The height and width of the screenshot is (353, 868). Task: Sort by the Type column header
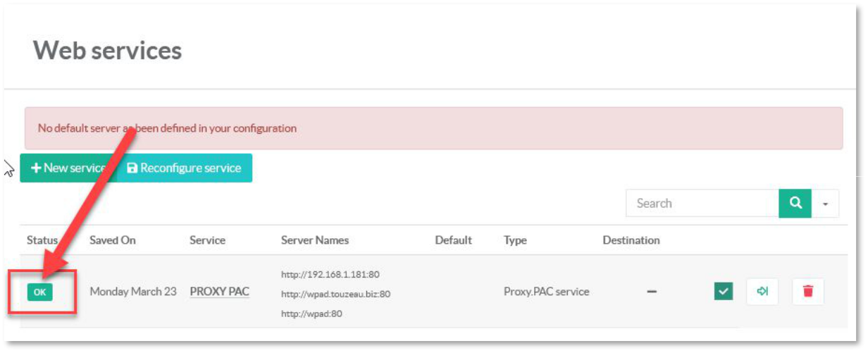pyautogui.click(x=515, y=240)
